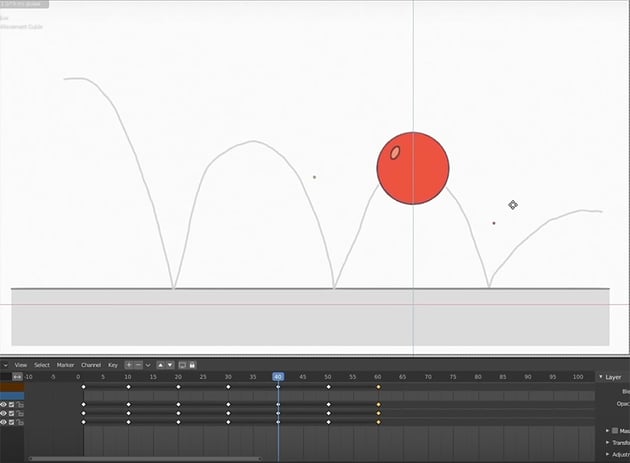Toggle the bottom layer's checkbox icon
Viewport: 630px width, 463px height.
[11, 422]
